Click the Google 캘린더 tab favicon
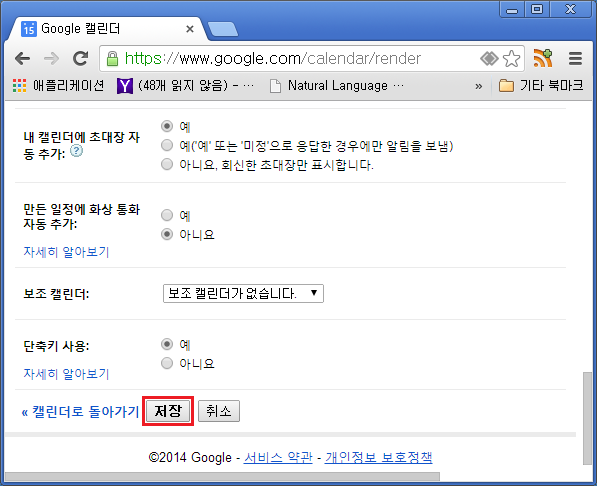597x486 pixels. (29, 29)
